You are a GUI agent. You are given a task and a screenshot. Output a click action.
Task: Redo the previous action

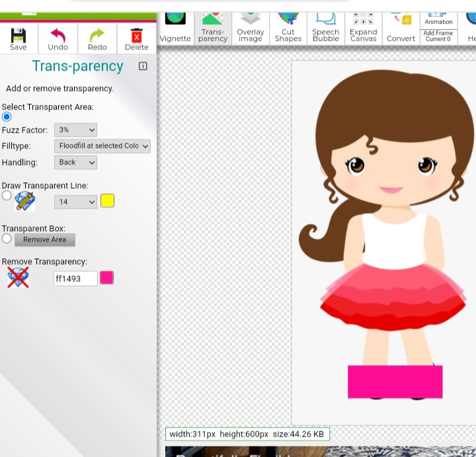point(97,39)
